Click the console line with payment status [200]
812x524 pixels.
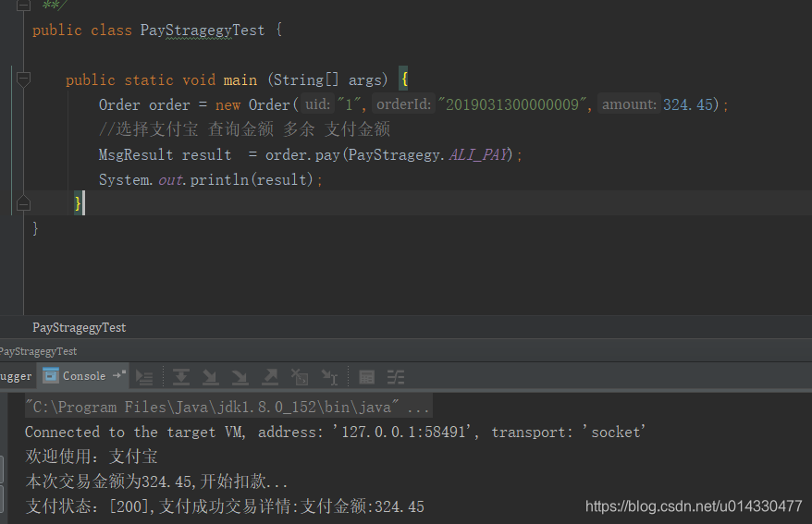click(225, 506)
